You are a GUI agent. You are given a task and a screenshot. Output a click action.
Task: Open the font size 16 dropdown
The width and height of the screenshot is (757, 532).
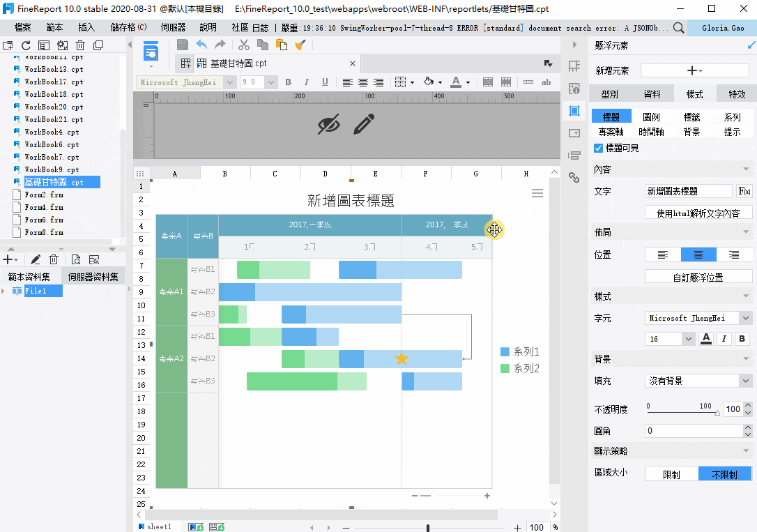tap(689, 338)
